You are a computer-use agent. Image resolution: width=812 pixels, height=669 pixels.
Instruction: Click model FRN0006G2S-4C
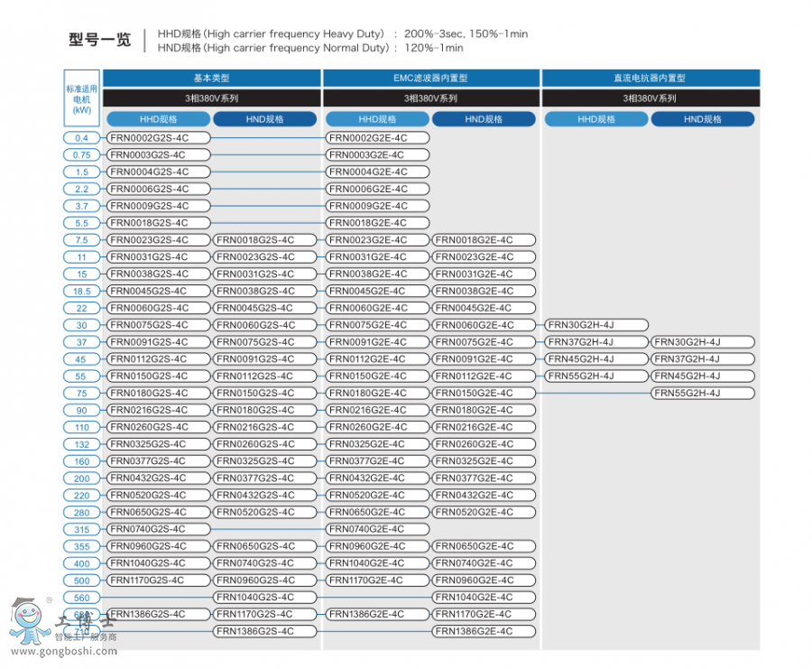(158, 190)
